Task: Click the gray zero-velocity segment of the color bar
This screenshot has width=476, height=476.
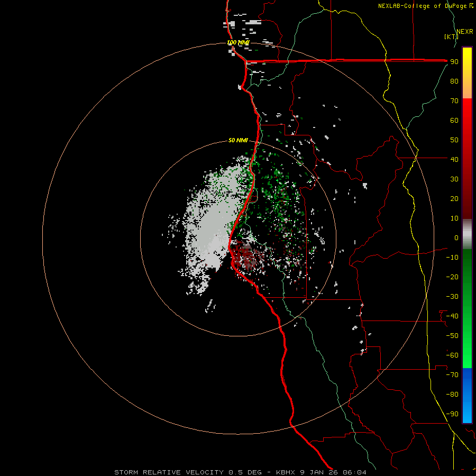Action: [467, 234]
